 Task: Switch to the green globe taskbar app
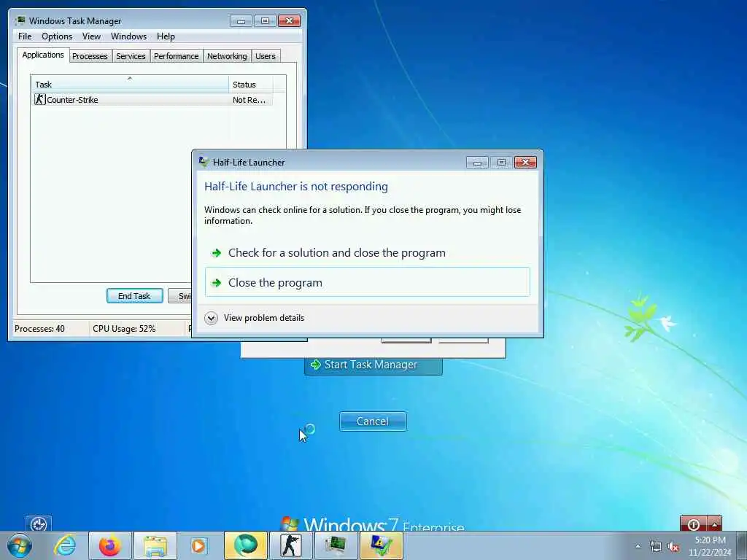click(245, 545)
